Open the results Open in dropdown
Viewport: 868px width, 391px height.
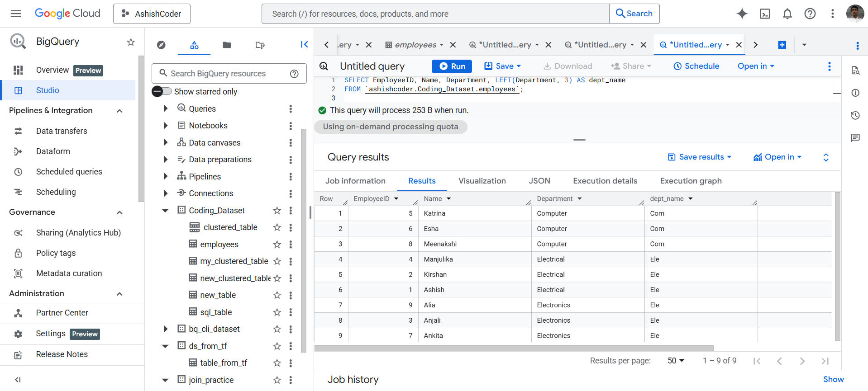click(777, 157)
